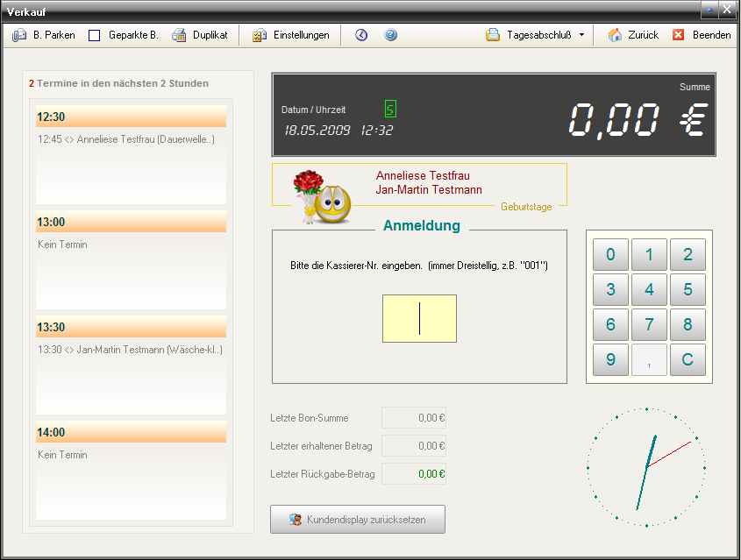Image resolution: width=741 pixels, height=560 pixels.
Task: Open the 12:45 Anneliese Testfrau appointment
Action: pos(126,139)
